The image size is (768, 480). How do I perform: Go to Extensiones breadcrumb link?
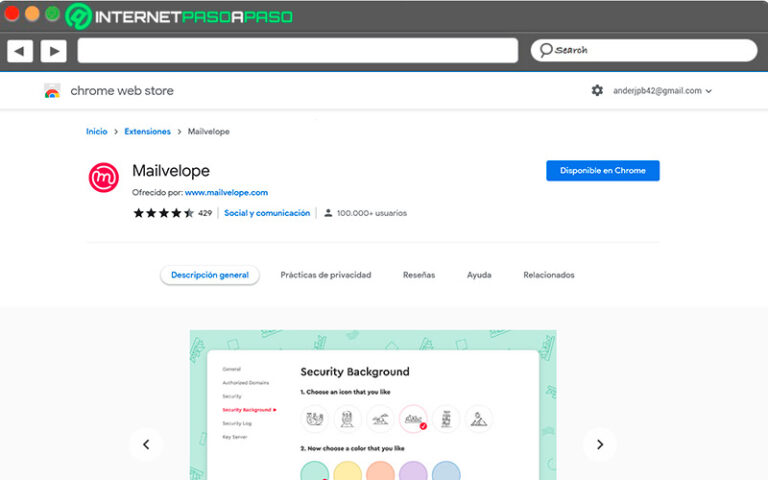tap(149, 131)
